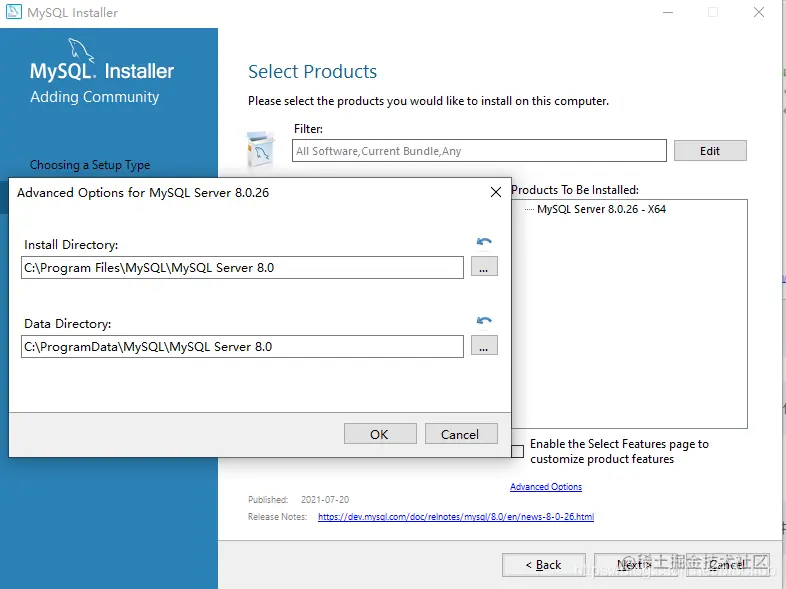Confirm Advanced Options with OK
Screen dimensions: 786x589
point(380,434)
